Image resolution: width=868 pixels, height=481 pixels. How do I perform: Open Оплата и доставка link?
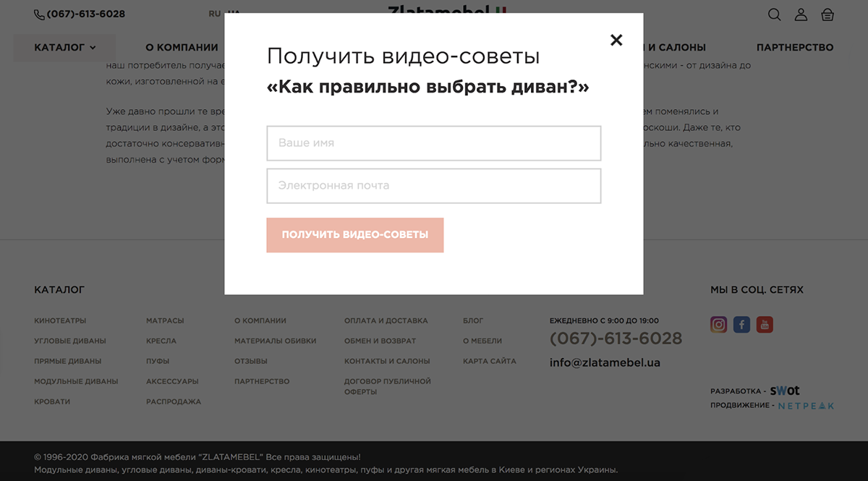click(x=386, y=320)
